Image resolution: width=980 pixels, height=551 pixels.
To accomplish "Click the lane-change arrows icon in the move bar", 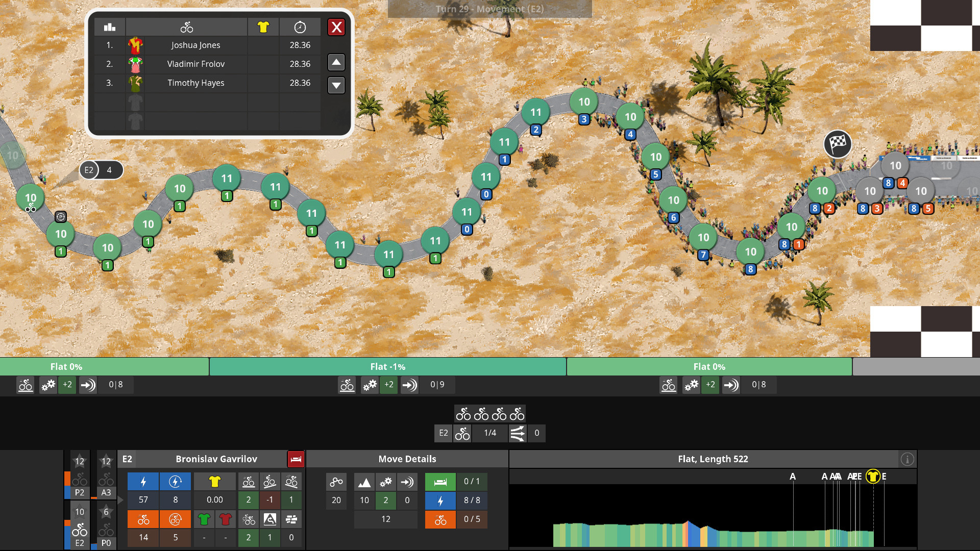I will pyautogui.click(x=517, y=433).
